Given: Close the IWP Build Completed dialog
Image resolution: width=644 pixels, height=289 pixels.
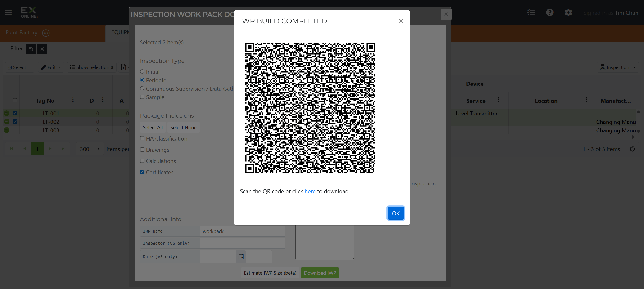Looking at the screenshot, I should point(401,21).
